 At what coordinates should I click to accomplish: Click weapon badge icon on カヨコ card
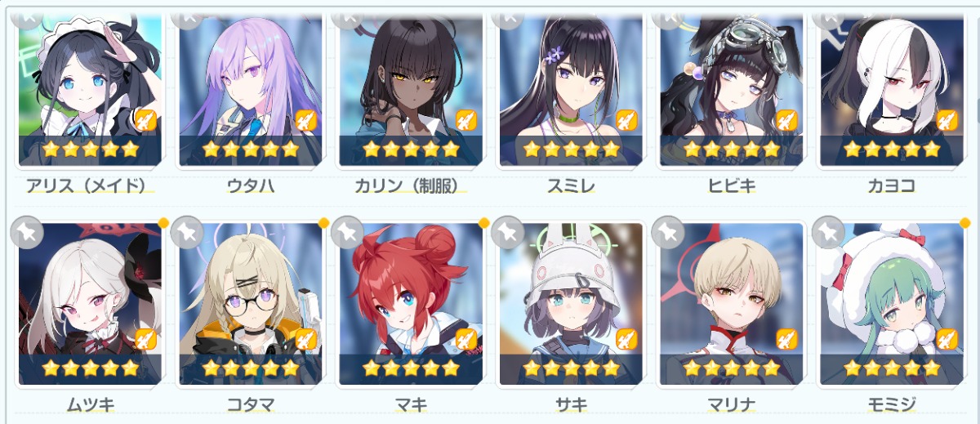[x=947, y=120]
